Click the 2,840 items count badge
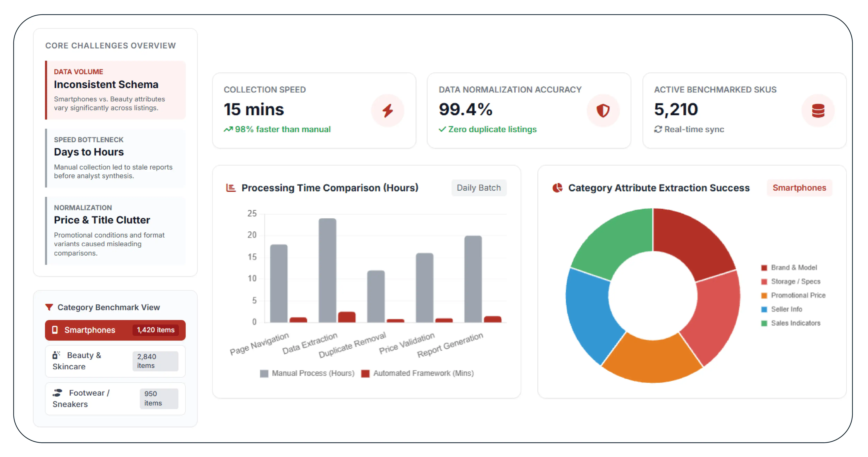The height and width of the screenshot is (457, 868). point(155,361)
